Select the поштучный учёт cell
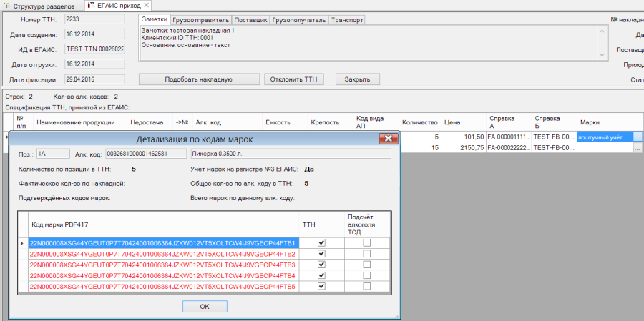644x321 pixels. 605,137
